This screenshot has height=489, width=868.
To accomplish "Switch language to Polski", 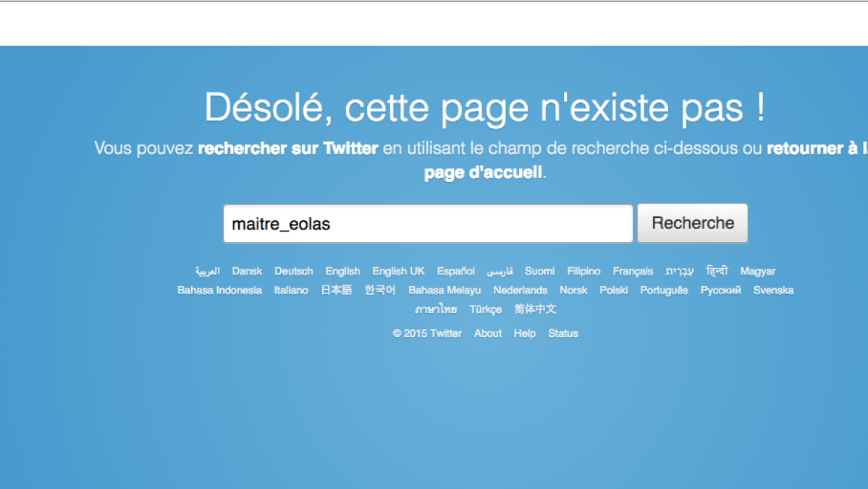I will tap(614, 291).
